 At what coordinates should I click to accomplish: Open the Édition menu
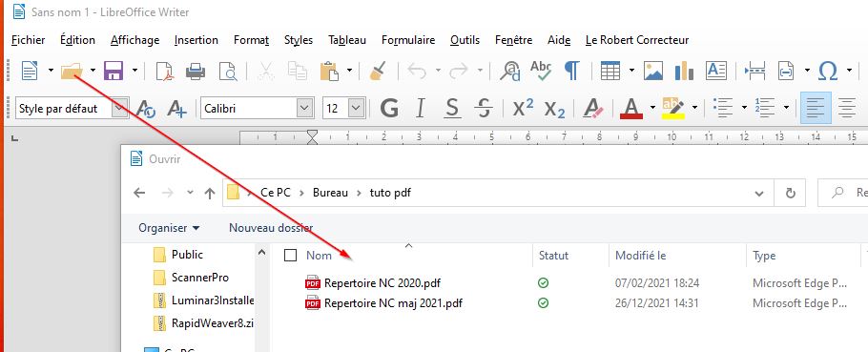coord(77,40)
